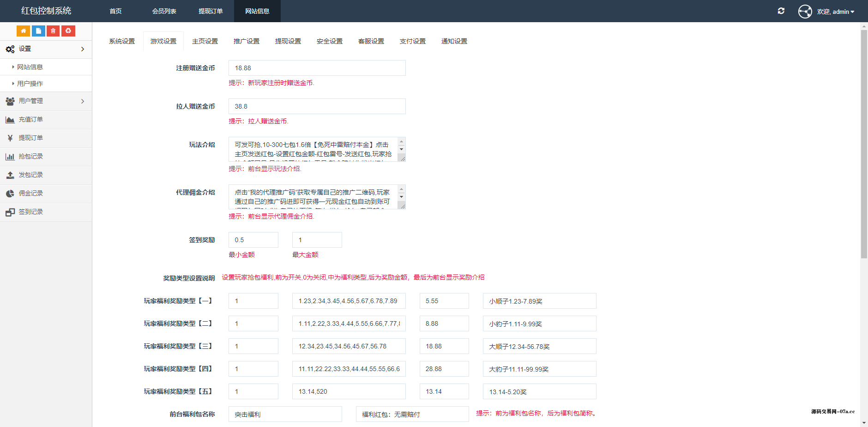Click the 注册赠送金币 input field
868x427 pixels.
pos(317,67)
